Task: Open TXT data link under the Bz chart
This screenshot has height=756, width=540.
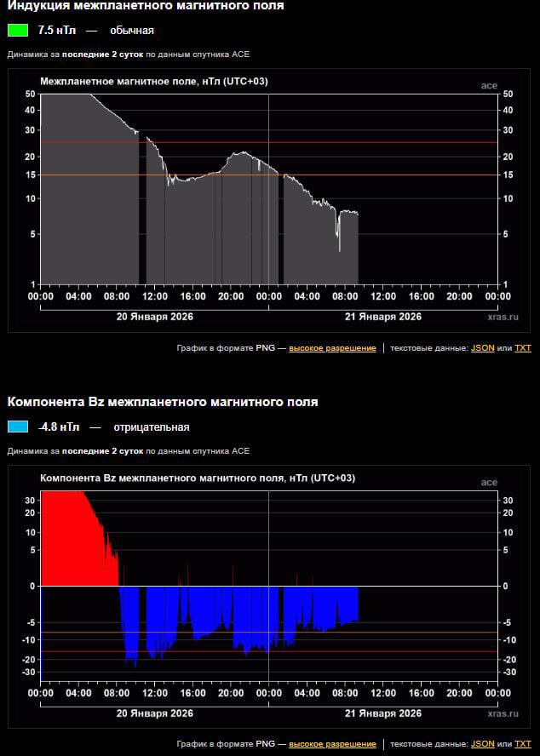Action: (x=523, y=744)
